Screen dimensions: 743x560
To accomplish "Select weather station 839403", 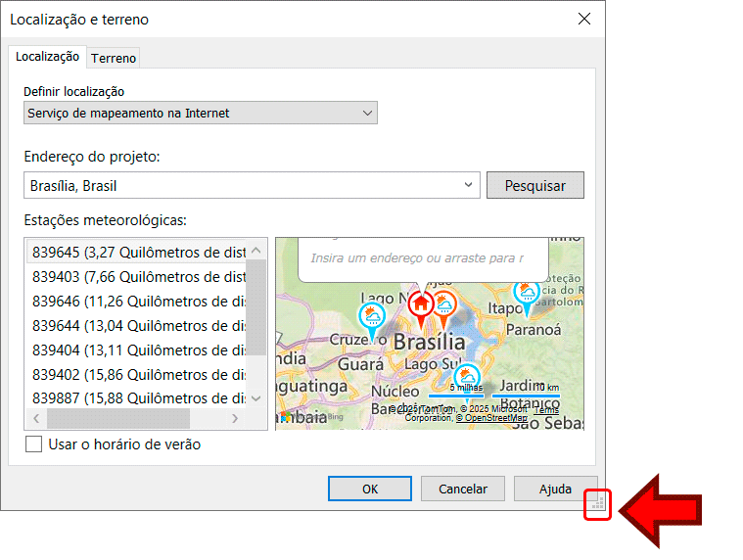I will pyautogui.click(x=136, y=277).
